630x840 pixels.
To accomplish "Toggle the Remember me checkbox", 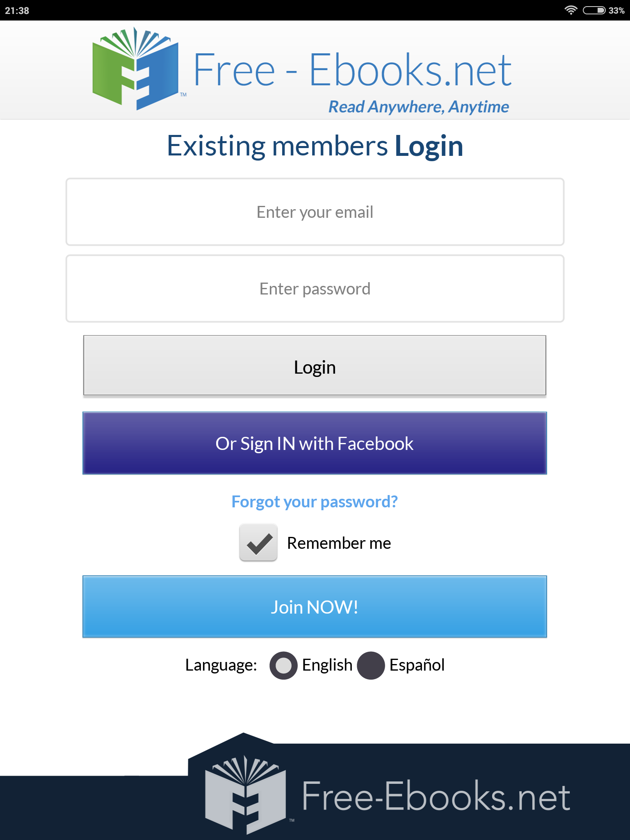I will pyautogui.click(x=258, y=543).
